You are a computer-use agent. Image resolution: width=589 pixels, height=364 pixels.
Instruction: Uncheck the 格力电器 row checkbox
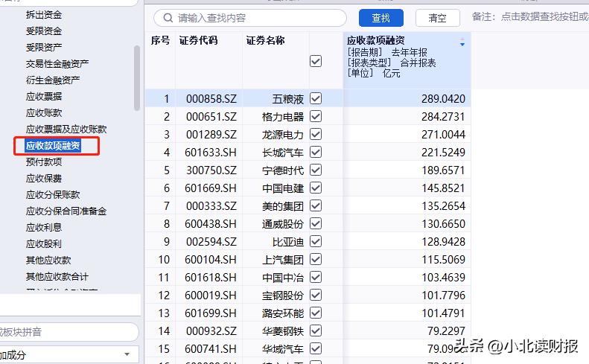tap(316, 116)
